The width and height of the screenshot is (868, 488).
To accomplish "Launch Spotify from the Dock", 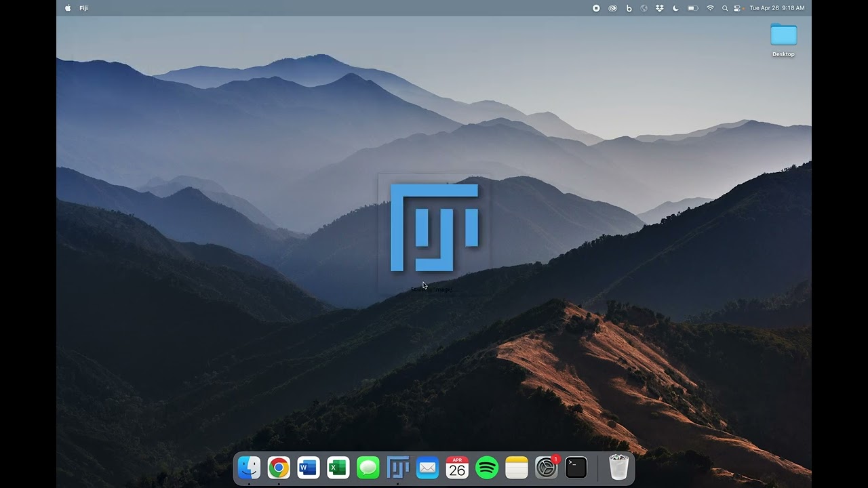I will pyautogui.click(x=487, y=468).
